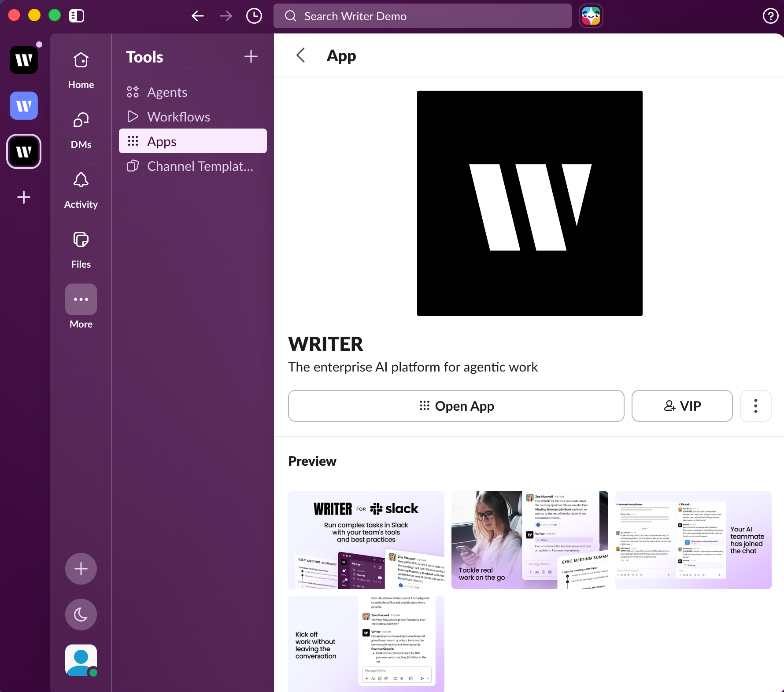Open the Help question mark icon
784x692 pixels.
[770, 16]
